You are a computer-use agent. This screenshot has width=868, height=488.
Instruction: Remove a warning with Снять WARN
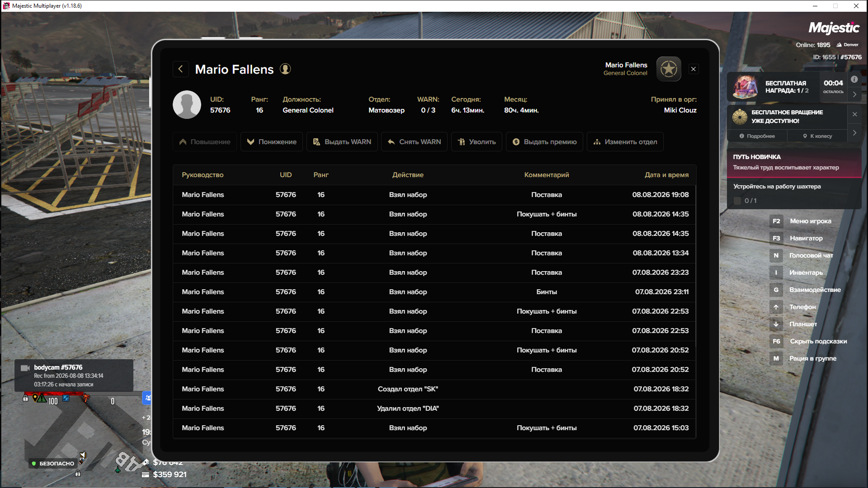point(414,142)
